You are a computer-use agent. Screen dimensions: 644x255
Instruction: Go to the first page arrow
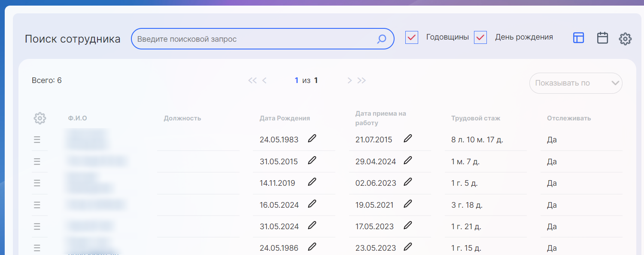[x=252, y=80]
